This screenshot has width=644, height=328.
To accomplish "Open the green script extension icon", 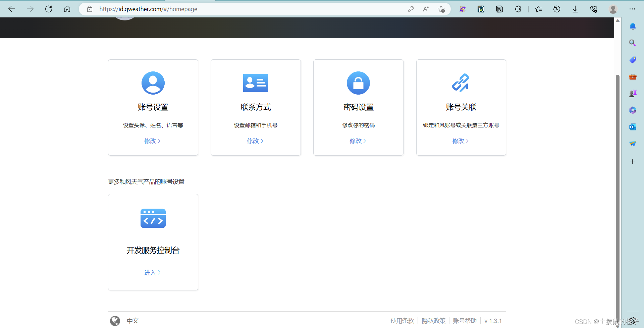I will (x=481, y=9).
